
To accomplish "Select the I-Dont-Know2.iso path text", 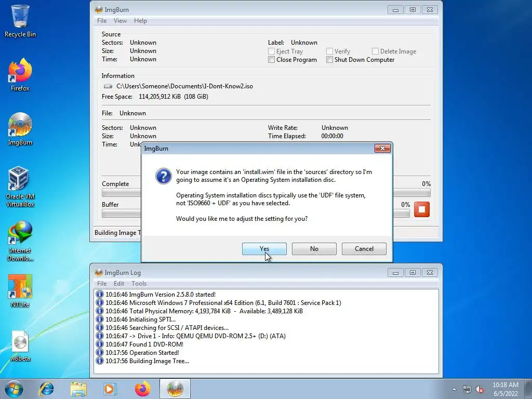I will click(x=184, y=86).
